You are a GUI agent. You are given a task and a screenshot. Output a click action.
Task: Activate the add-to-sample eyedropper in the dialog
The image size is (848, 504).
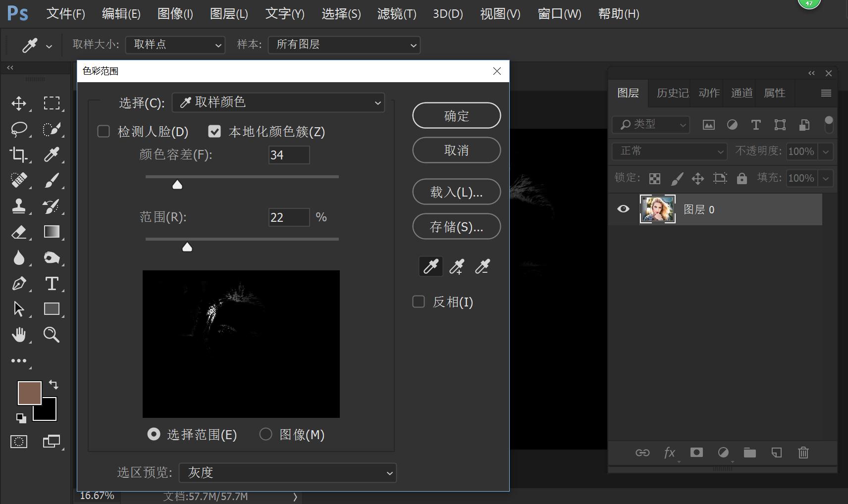[x=456, y=266]
